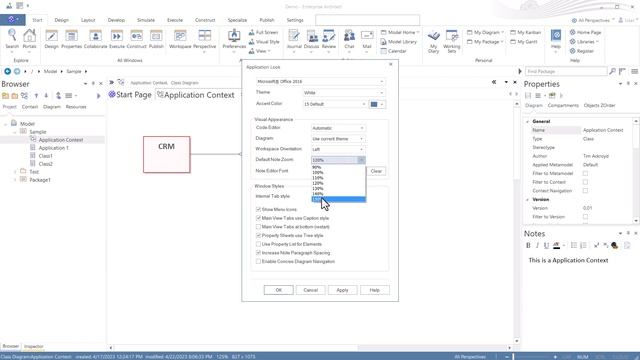
Task: Uncheck Property Sheets use Tree style
Action: [258, 236]
